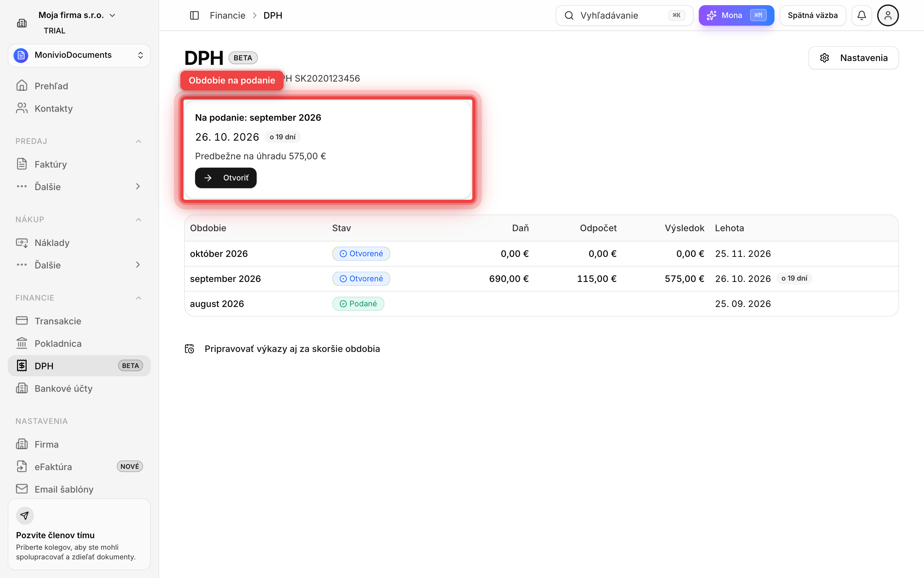This screenshot has height=578, width=924.
Task: Open the notifications bell
Action: [x=861, y=15]
